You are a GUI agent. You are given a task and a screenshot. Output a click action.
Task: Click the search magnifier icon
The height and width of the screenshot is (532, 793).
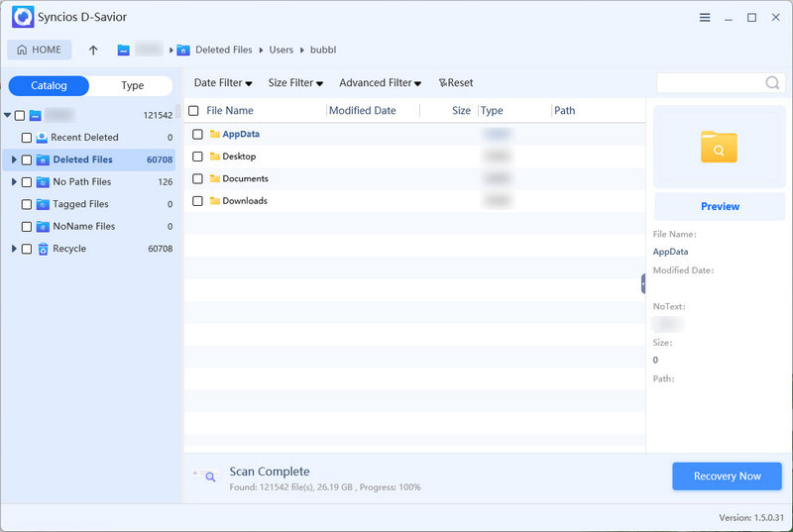click(772, 82)
